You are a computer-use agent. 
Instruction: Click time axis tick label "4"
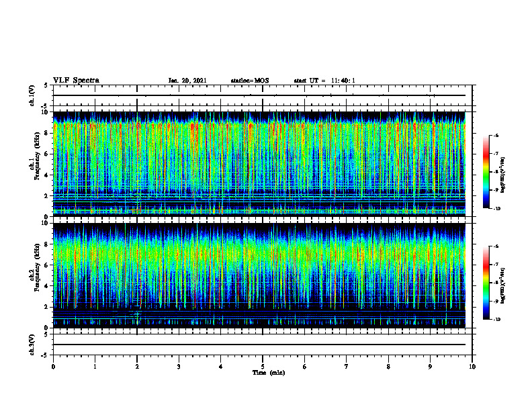click(221, 367)
